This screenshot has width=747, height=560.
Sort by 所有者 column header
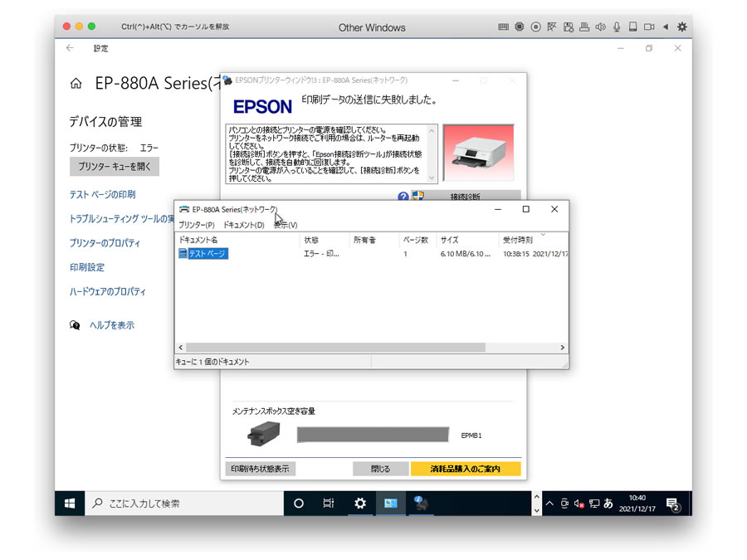[x=374, y=240]
